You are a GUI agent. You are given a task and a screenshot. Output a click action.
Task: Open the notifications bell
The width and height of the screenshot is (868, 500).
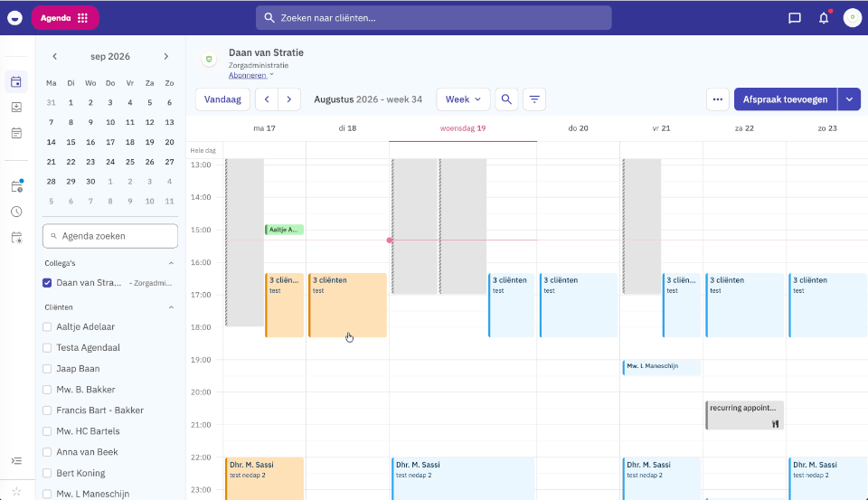[x=824, y=18]
